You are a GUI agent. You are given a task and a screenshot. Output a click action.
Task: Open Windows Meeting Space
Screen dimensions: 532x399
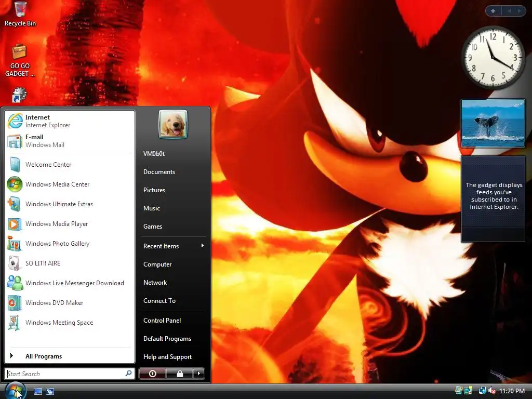[70, 322]
